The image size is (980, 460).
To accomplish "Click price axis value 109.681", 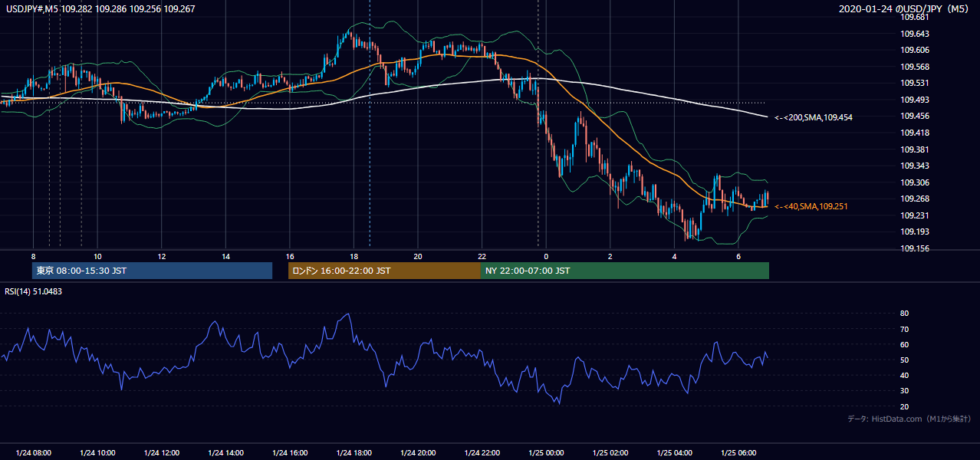I will click(914, 17).
